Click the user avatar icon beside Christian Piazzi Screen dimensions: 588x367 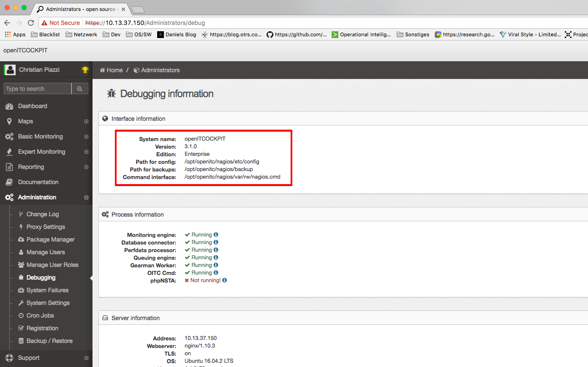[10, 70]
